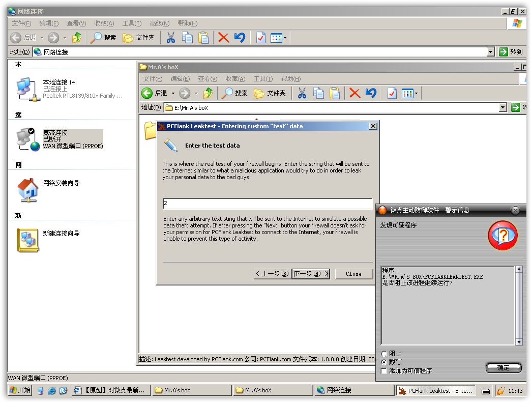Click green Back arrow in Mr.A's boX window

pyautogui.click(x=147, y=93)
